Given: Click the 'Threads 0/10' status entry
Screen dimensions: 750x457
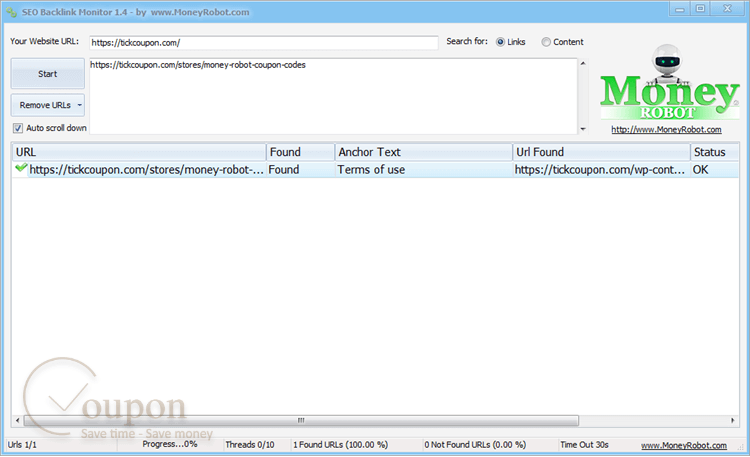Looking at the screenshot, I should tap(250, 445).
